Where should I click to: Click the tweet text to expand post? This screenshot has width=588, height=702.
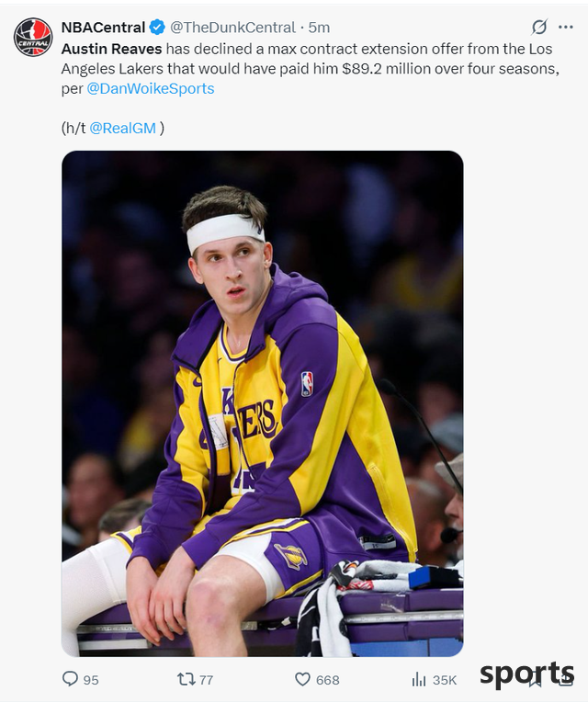(311, 69)
